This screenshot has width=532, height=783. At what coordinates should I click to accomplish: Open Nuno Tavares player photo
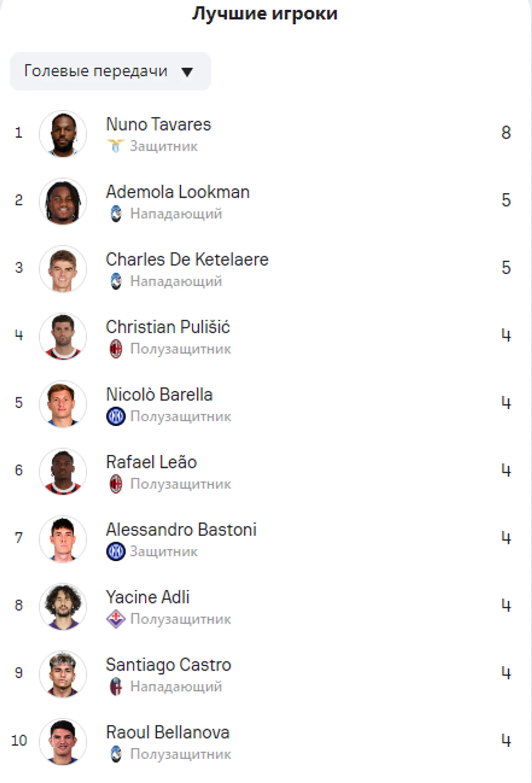63,134
